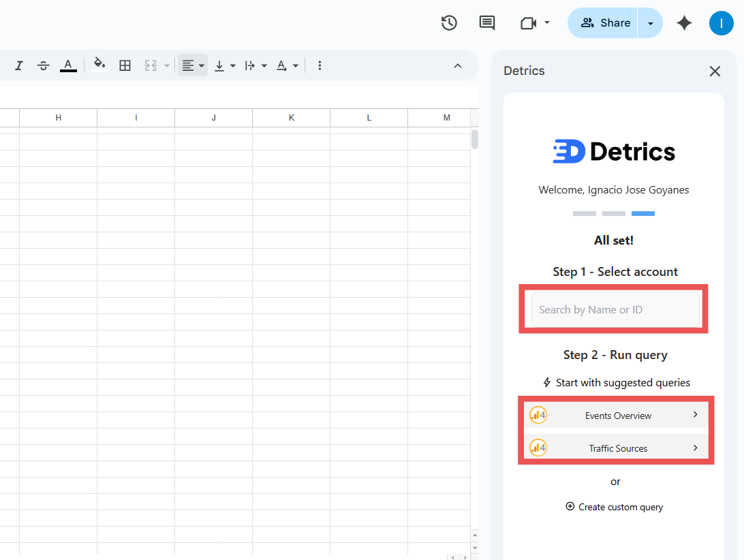Open the text color picker
The width and height of the screenshot is (744, 560).
[67, 65]
